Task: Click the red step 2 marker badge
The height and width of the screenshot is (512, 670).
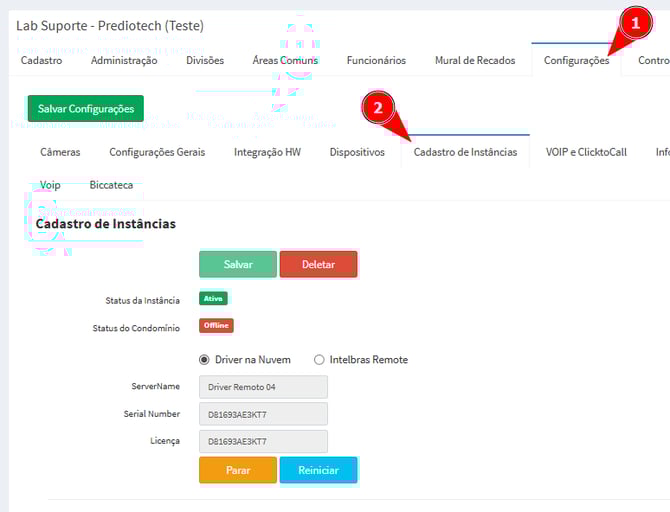Action: (375, 109)
